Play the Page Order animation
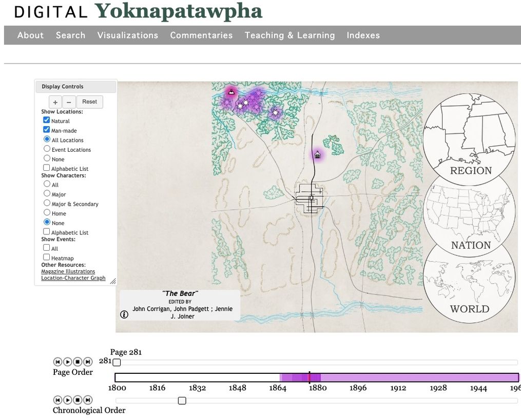The height and width of the screenshot is (420, 521). [67, 362]
